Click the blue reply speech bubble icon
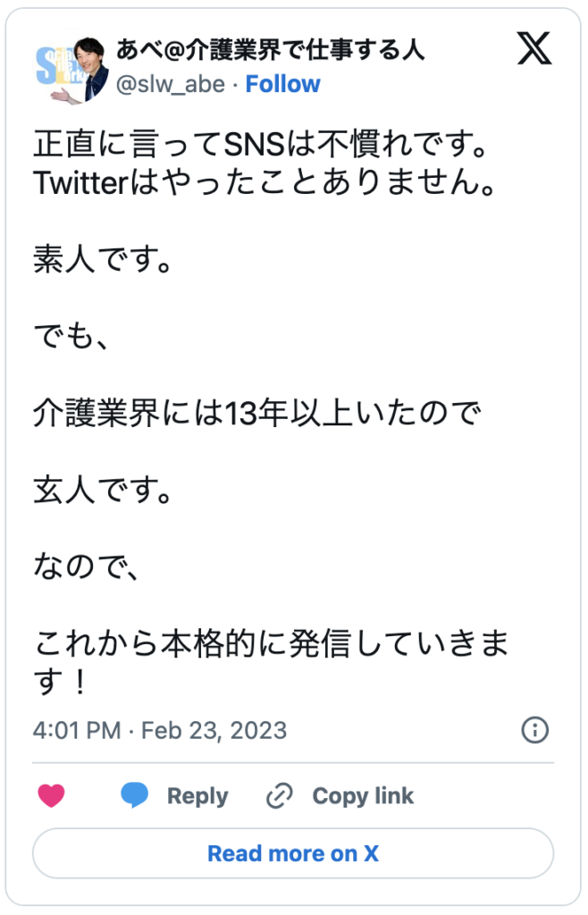Screen dimensions: 588x915 [134, 795]
